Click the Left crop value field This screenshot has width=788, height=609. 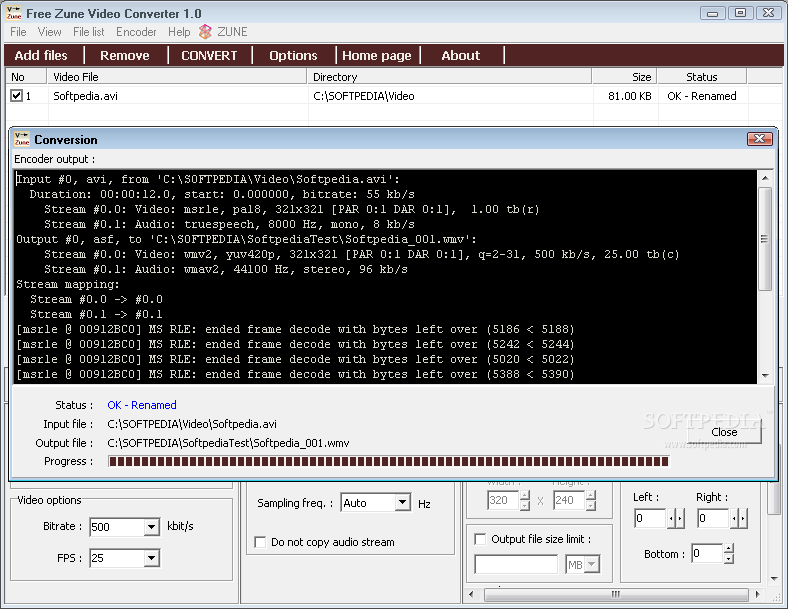coord(650,518)
